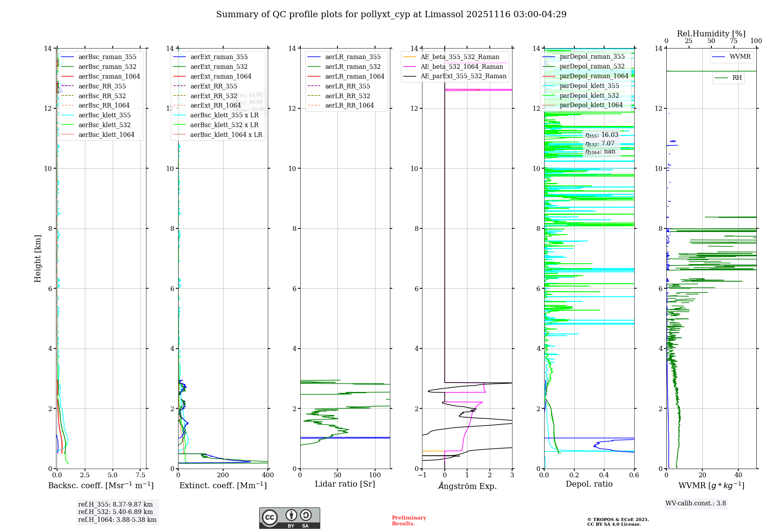Click the AE_beta_532_1064_Raman legend entry
The height and width of the screenshot is (532, 783).
tap(462, 67)
